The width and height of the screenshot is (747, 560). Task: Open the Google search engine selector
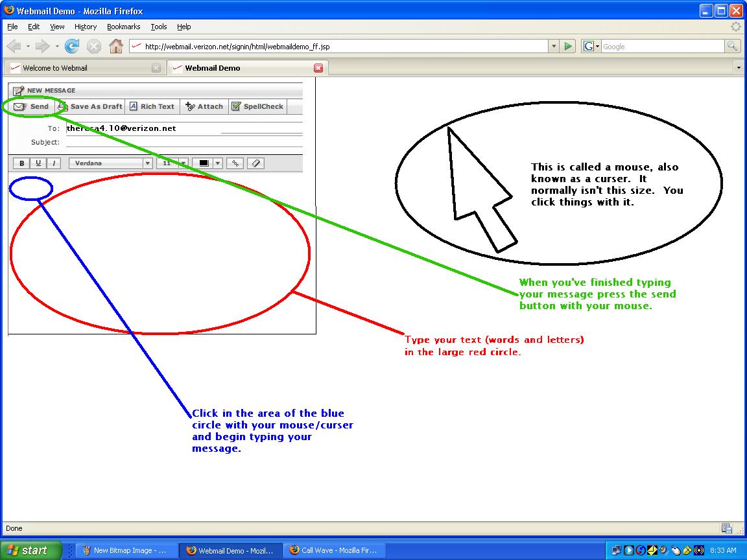[591, 46]
